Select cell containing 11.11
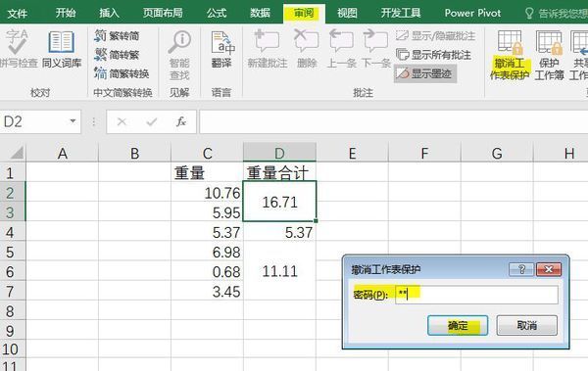588x371 pixels. point(279,271)
